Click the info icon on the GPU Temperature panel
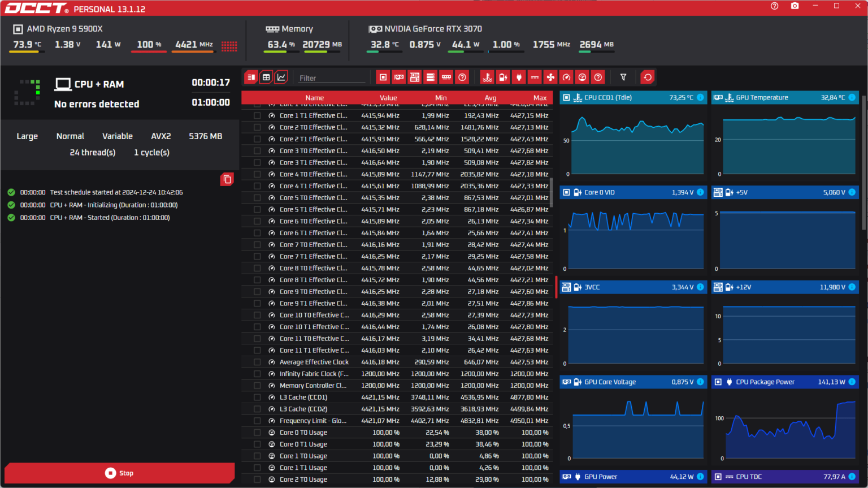868x488 pixels. pos(852,97)
